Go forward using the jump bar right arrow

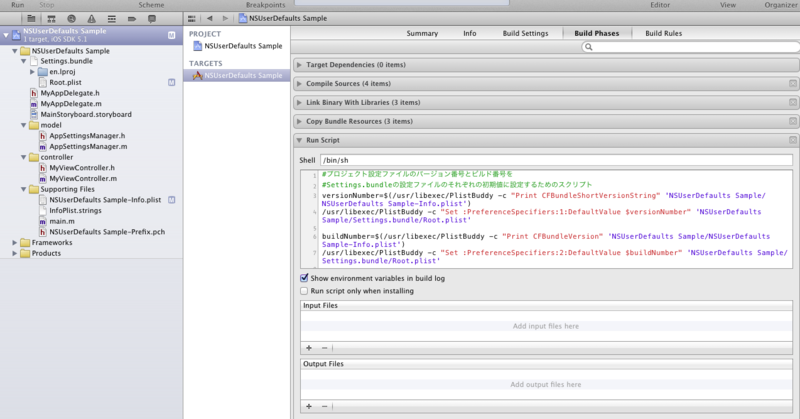[225, 18]
